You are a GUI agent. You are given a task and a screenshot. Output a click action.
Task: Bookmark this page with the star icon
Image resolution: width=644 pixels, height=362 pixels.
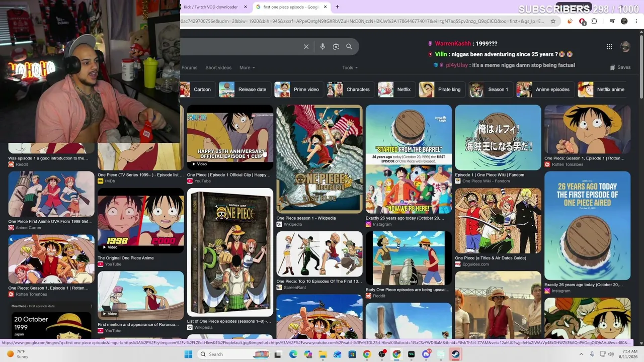pyautogui.click(x=553, y=21)
